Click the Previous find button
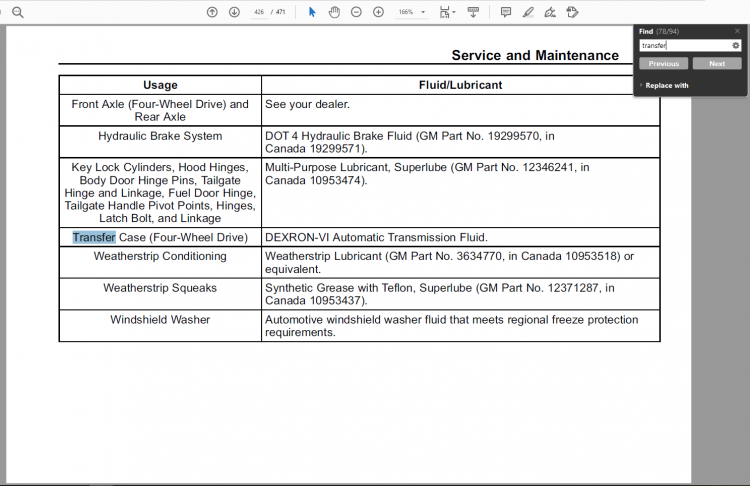Screen dimensions: 750x486 tap(663, 64)
